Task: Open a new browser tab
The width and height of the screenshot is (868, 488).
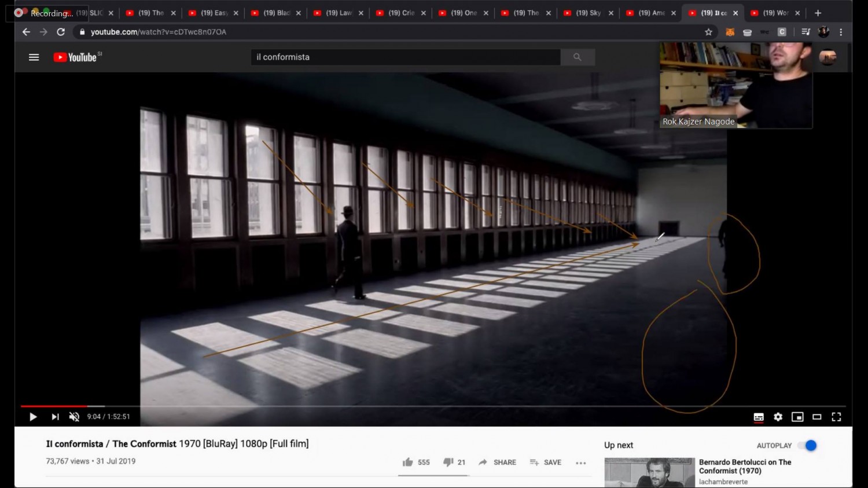Action: 818,13
